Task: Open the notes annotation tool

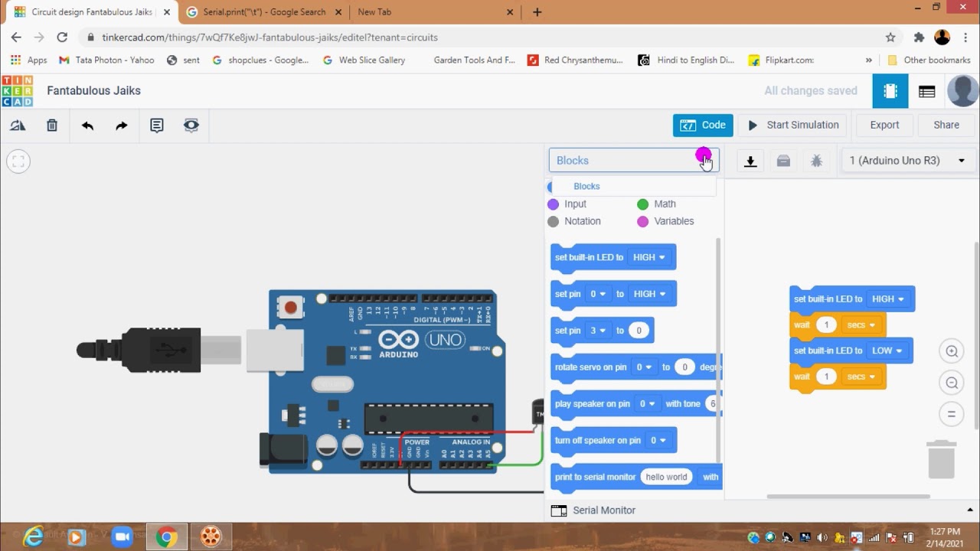Action: 157,126
